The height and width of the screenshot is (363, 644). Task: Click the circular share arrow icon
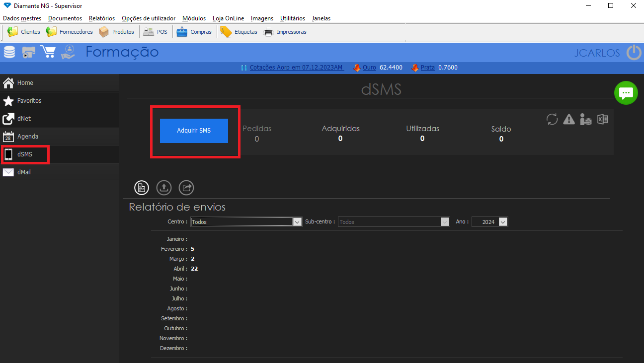tap(186, 187)
